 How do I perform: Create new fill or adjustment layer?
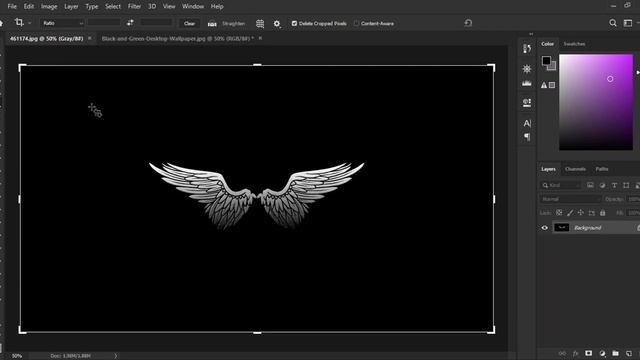point(602,353)
